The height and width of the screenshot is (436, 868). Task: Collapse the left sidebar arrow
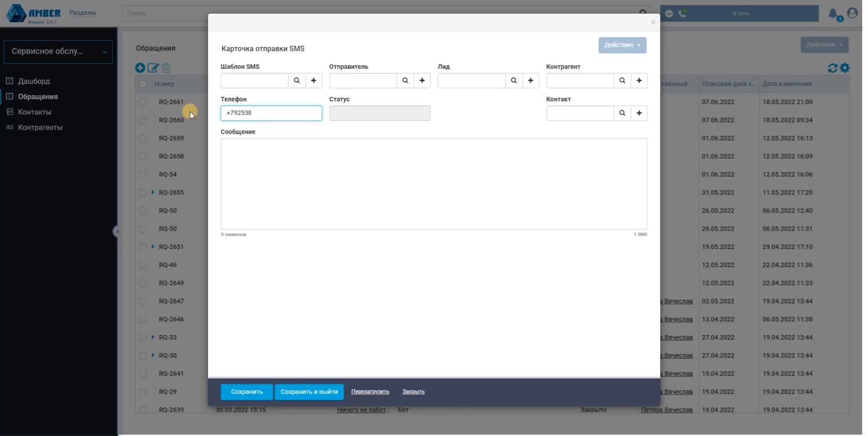coord(116,232)
